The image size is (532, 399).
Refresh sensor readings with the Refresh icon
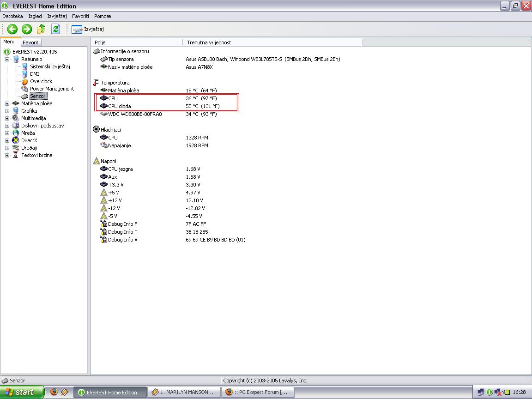(x=55, y=29)
